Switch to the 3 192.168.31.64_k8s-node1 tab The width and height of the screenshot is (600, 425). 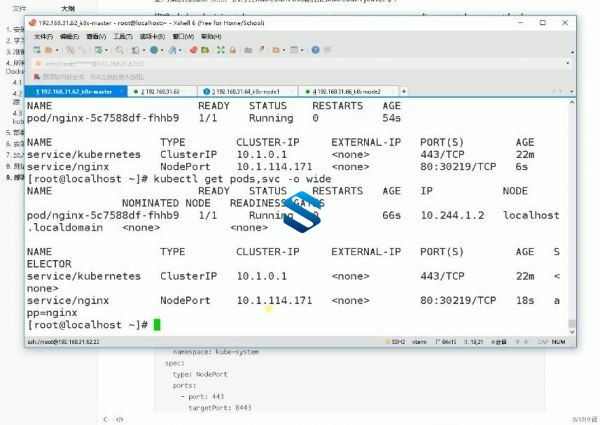pyautogui.click(x=246, y=92)
